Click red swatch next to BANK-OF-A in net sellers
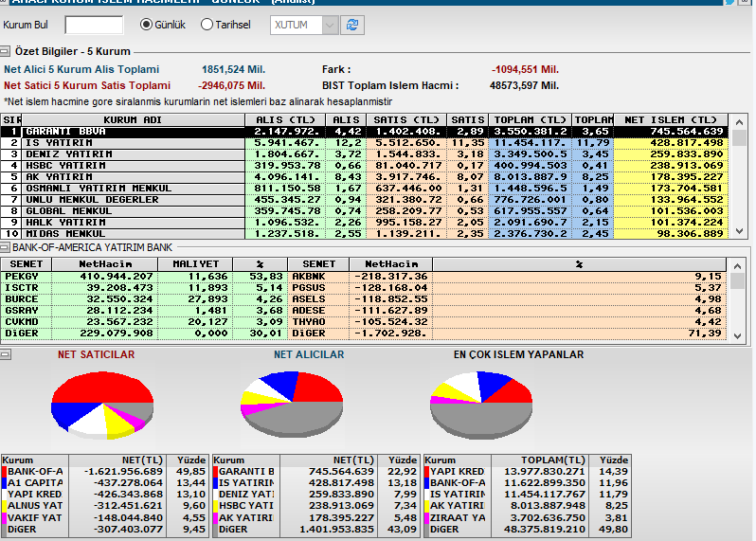 tap(5, 472)
